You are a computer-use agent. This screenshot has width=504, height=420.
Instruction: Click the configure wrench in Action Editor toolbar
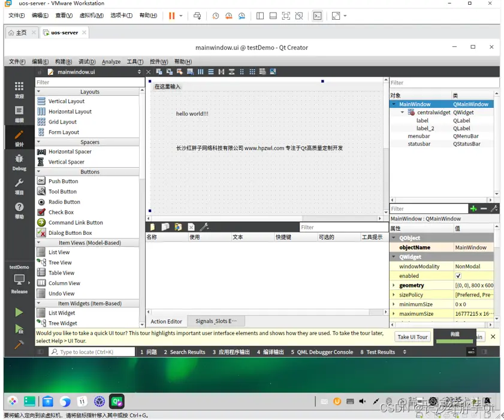pyautogui.click(x=204, y=227)
